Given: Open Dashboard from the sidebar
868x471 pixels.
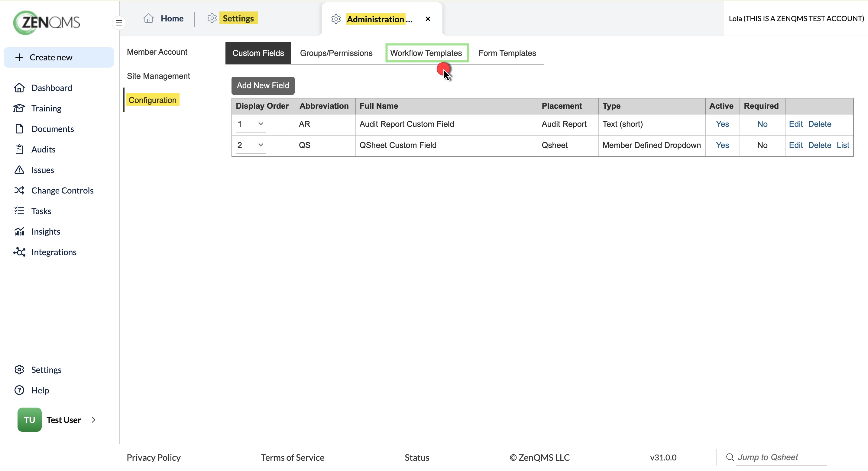Looking at the screenshot, I should click(x=52, y=88).
